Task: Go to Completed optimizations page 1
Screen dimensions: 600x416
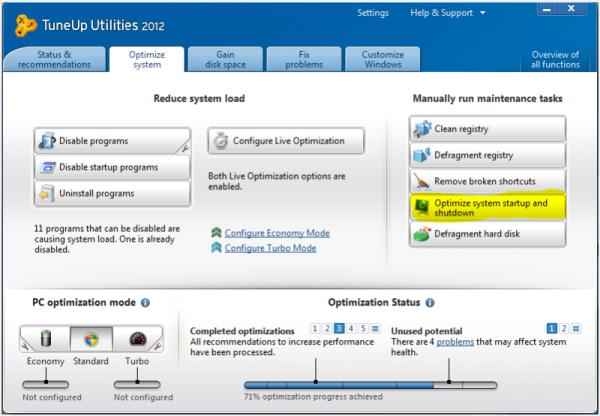Action: [315, 328]
